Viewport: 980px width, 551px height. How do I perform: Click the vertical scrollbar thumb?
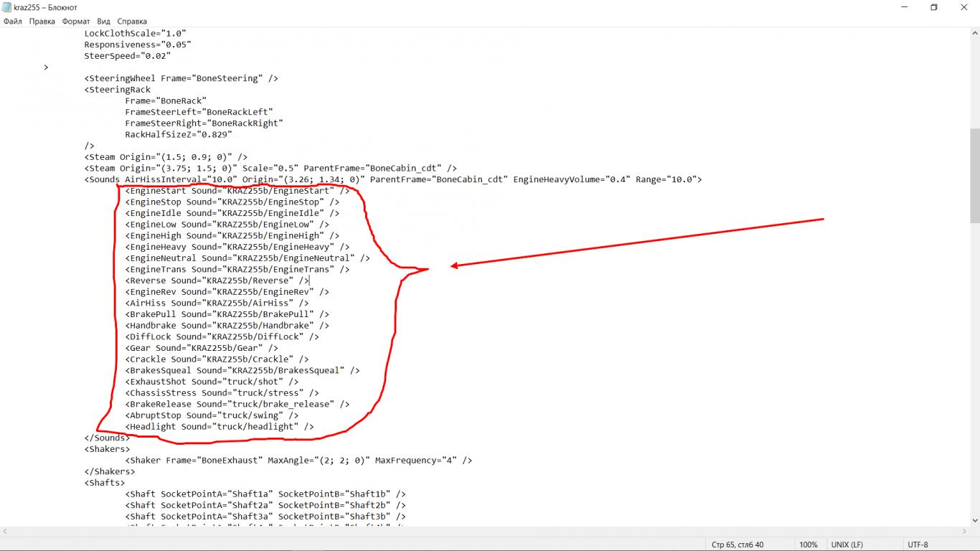coord(974,176)
